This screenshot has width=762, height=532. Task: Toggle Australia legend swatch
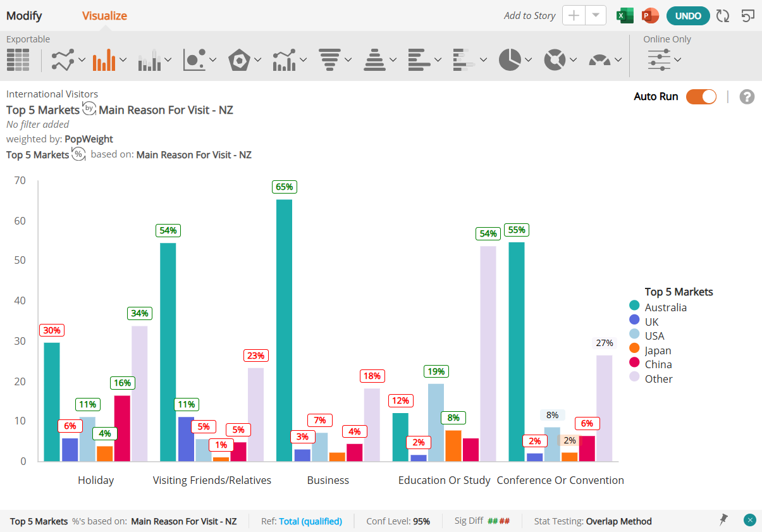634,307
